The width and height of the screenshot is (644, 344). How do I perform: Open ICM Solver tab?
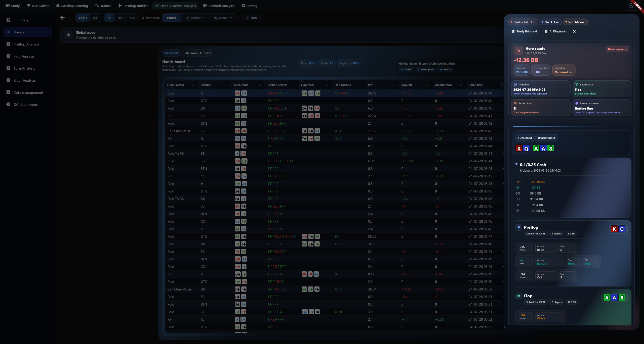point(38,6)
